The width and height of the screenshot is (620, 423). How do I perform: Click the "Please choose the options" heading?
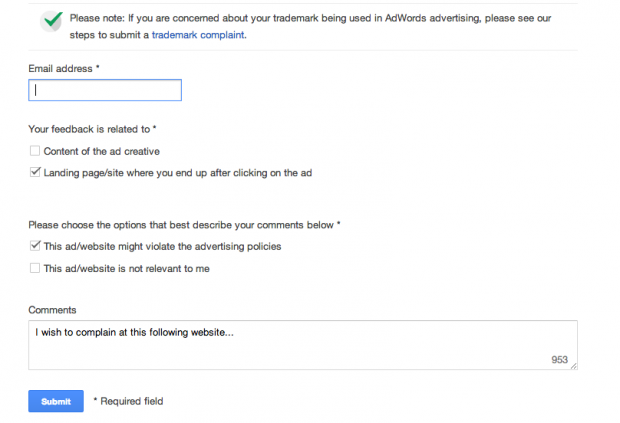click(181, 225)
